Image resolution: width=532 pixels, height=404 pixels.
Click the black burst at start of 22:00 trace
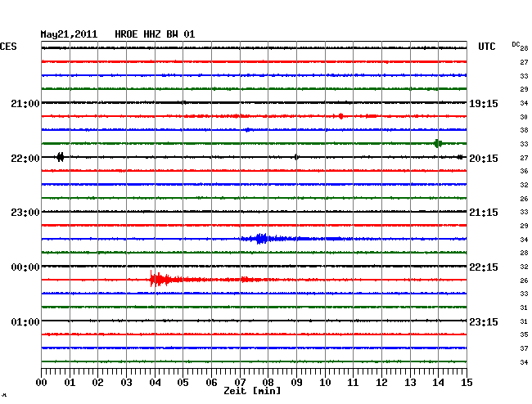[x=60, y=157]
